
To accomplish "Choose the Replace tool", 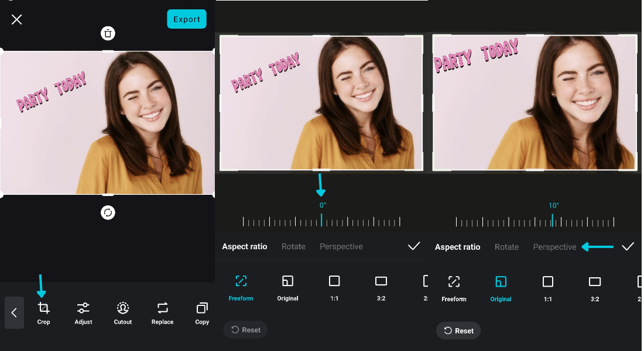I will coord(162,314).
